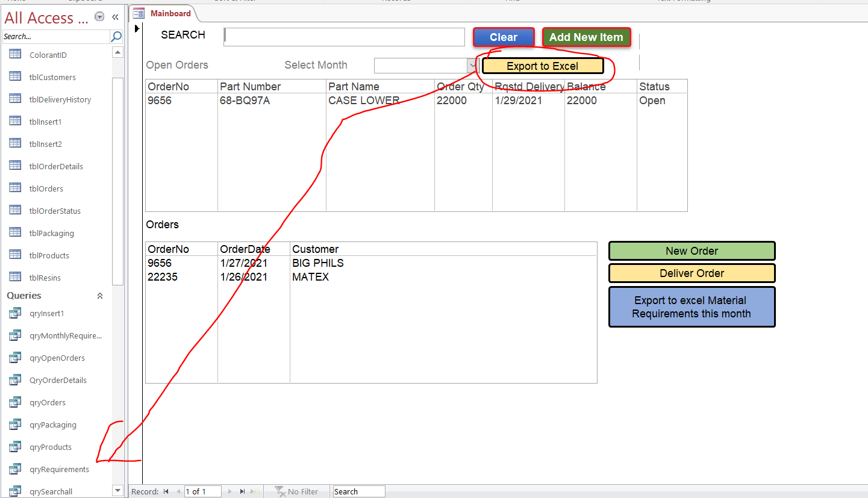Click the Clear button
Image resolution: width=868 pixels, height=498 pixels.
[504, 37]
